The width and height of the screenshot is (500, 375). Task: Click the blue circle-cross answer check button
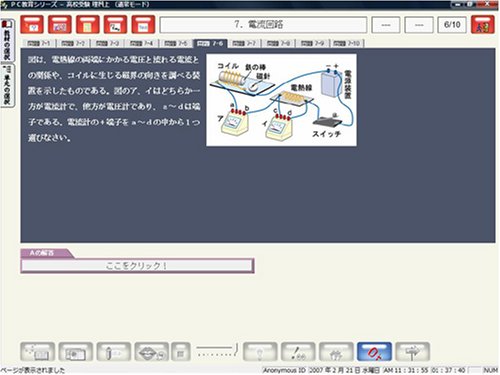point(374,352)
